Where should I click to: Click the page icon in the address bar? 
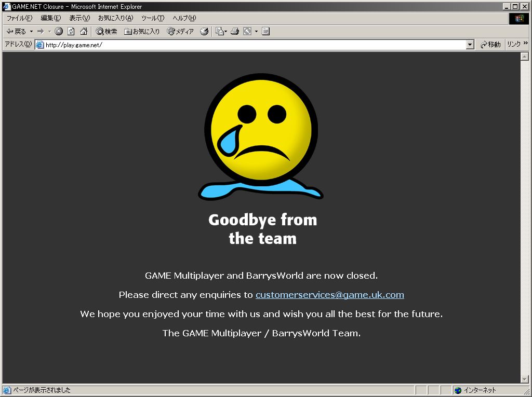pos(39,45)
